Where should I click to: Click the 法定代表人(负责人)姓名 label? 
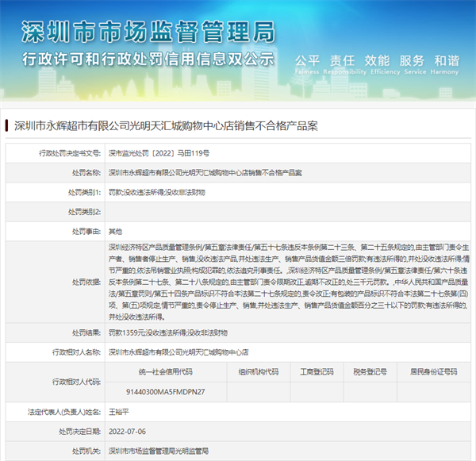click(64, 412)
